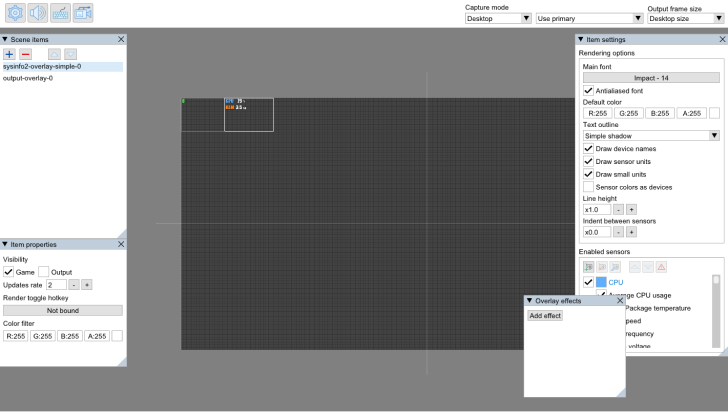Click the video camera capture icon
Image resolution: width=728 pixels, height=412 pixels.
click(84, 13)
